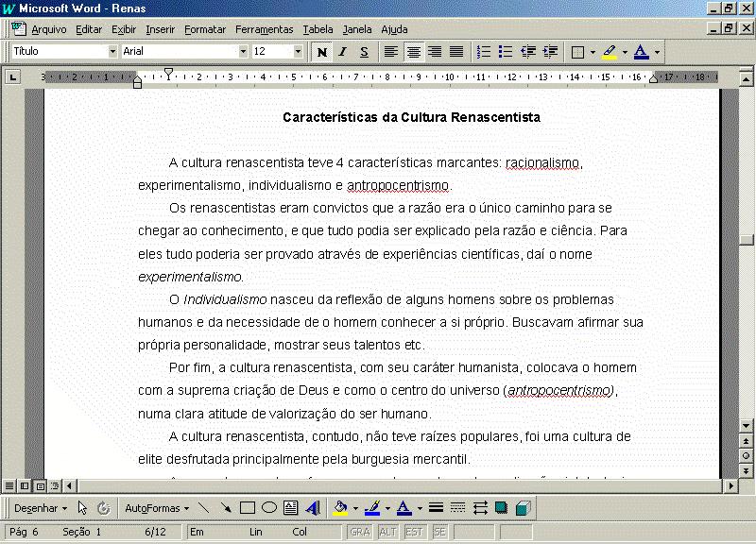Switch to Page Layout view
The height and width of the screenshot is (544, 756).
pos(40,485)
